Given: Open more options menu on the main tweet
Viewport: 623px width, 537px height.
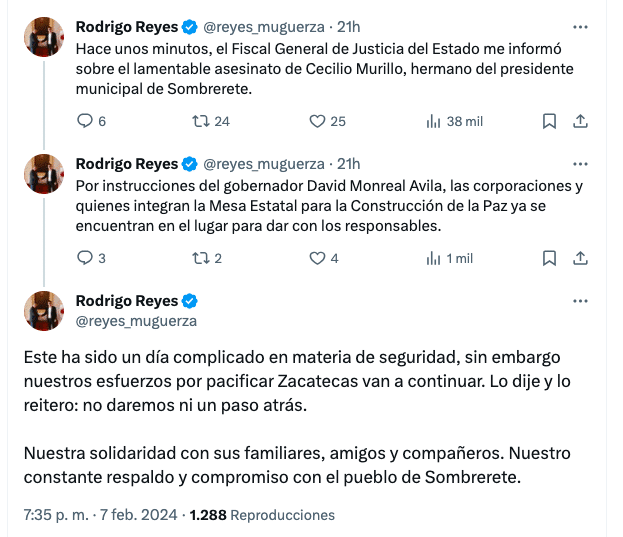Looking at the screenshot, I should coord(580,300).
